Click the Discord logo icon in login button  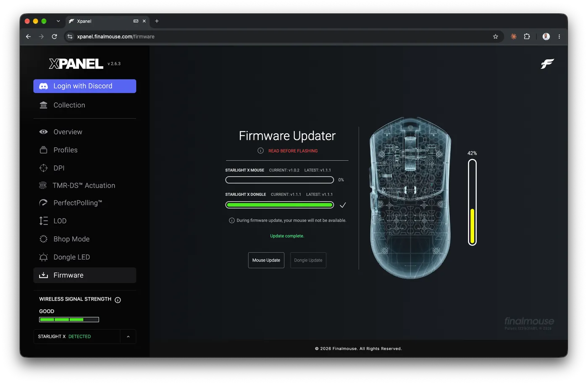43,86
